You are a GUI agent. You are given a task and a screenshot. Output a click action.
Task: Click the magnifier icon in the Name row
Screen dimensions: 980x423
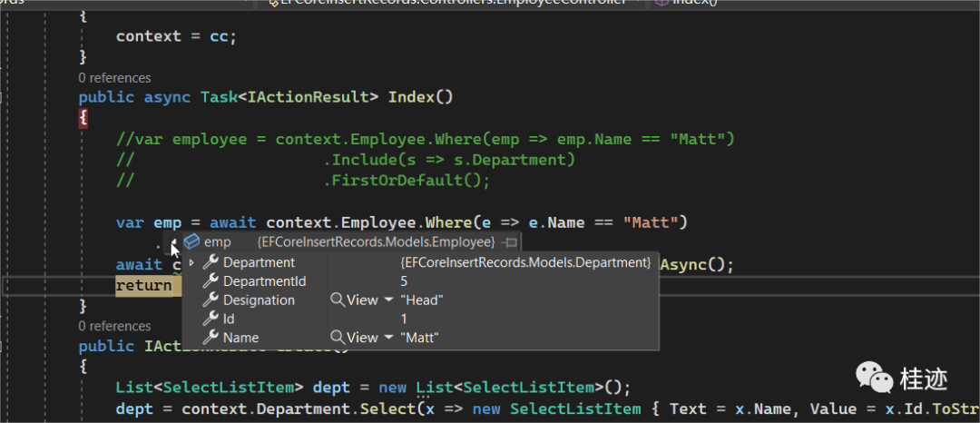point(338,338)
